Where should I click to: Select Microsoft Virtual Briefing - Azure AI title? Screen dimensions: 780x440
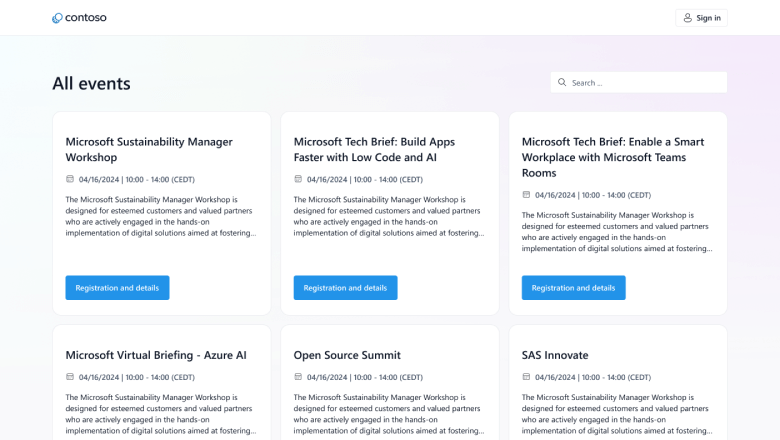coord(155,355)
